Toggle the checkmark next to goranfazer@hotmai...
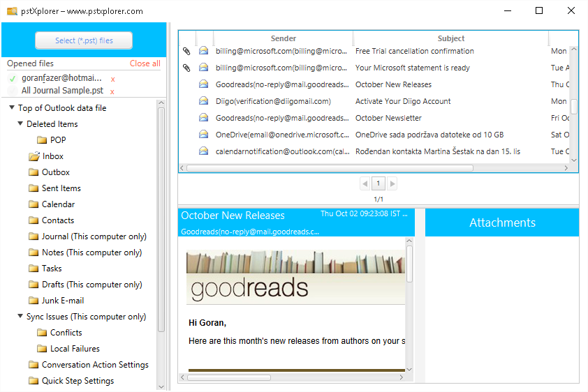This screenshot has height=392, width=588. coord(13,79)
